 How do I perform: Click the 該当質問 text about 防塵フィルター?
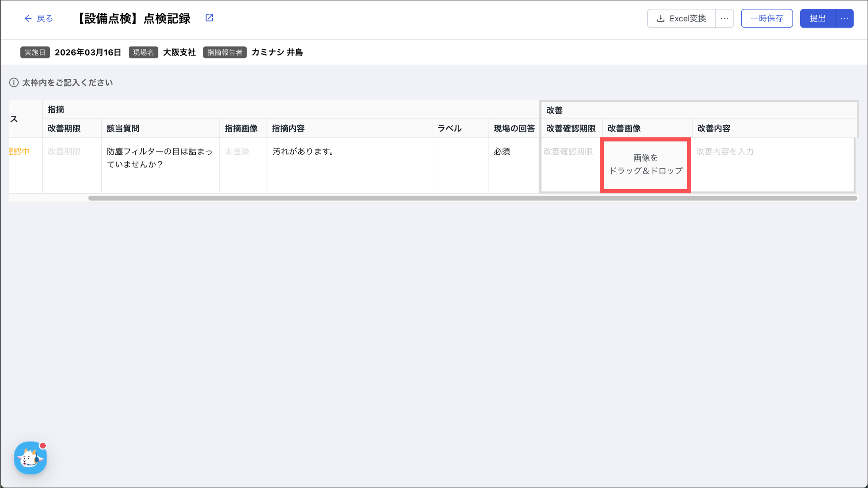[x=159, y=158]
